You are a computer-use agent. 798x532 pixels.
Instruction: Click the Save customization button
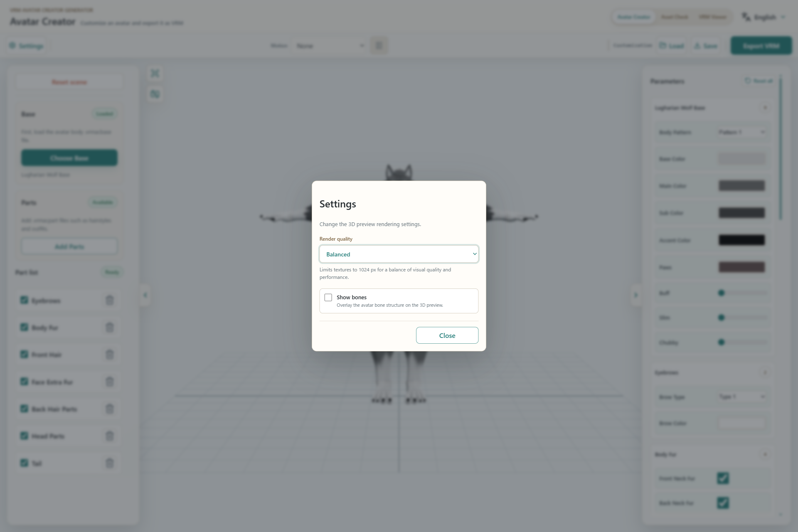[x=706, y=46]
